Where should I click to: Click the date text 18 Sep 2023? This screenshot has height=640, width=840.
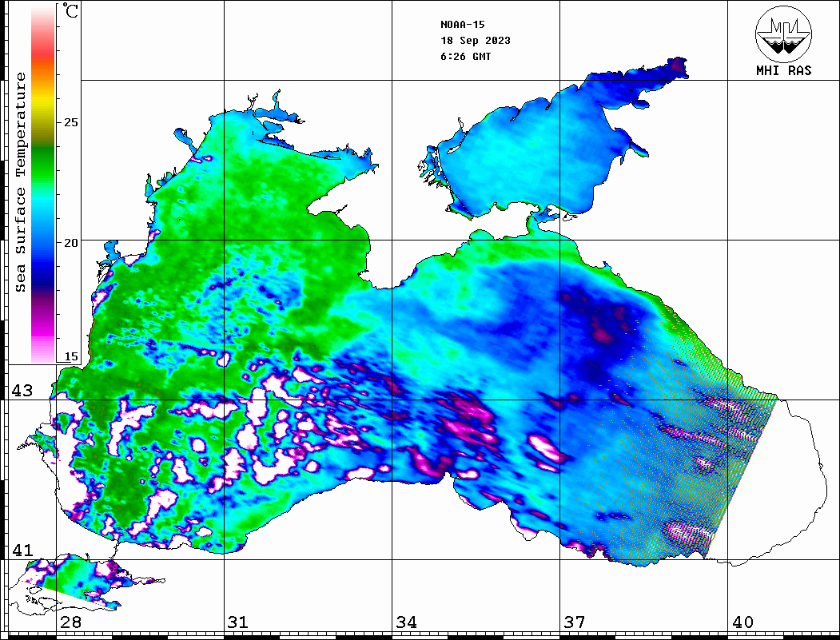(476, 41)
